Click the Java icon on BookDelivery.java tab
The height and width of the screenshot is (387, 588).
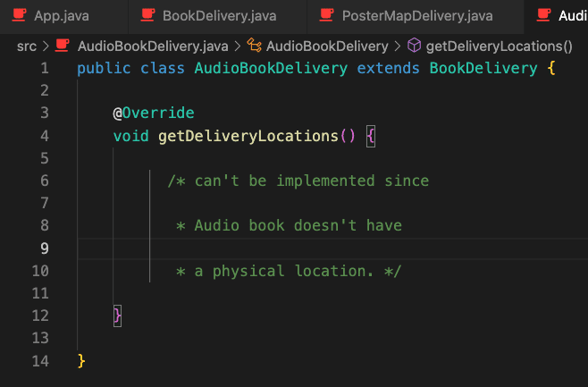click(147, 16)
